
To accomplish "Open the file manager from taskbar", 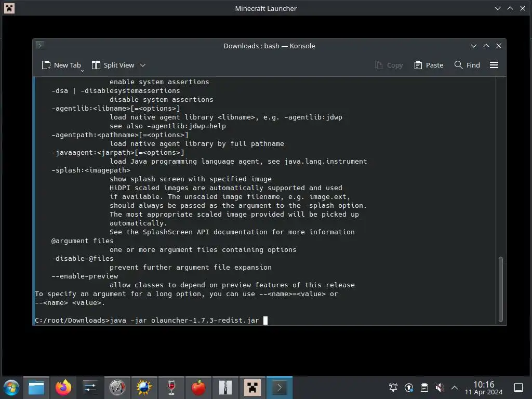I will (36, 388).
